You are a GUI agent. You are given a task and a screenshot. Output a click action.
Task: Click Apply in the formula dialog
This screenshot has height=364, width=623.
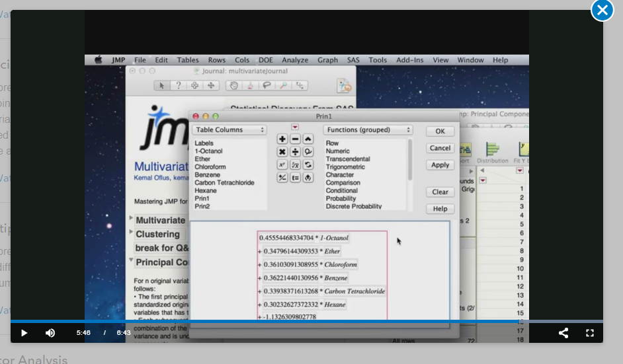click(x=440, y=165)
